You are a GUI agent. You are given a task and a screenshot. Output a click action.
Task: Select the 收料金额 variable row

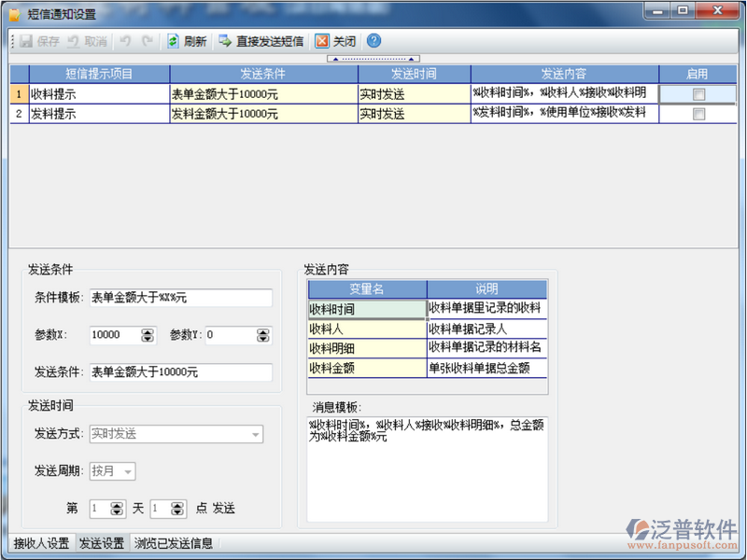[366, 369]
